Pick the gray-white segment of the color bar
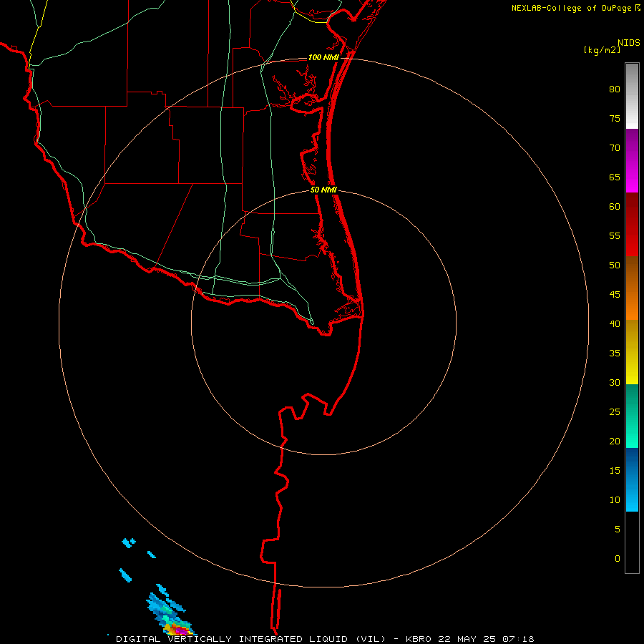The height and width of the screenshot is (644, 644). tap(632, 96)
